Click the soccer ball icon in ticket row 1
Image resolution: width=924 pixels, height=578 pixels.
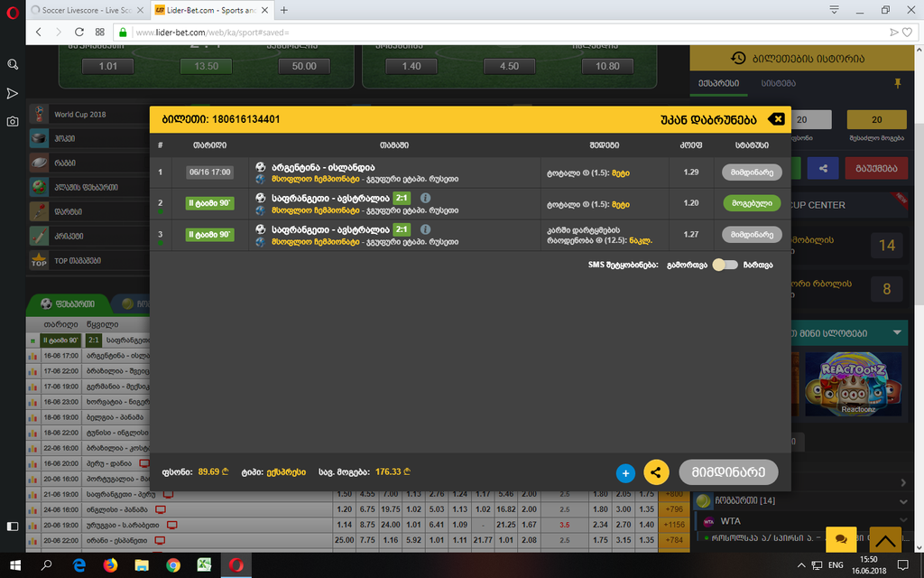click(x=261, y=167)
